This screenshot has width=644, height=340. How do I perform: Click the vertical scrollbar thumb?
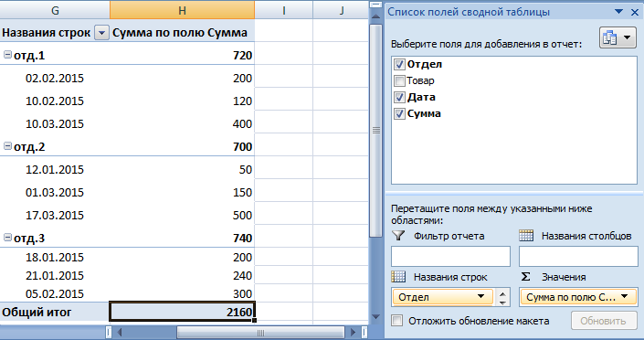click(x=375, y=131)
